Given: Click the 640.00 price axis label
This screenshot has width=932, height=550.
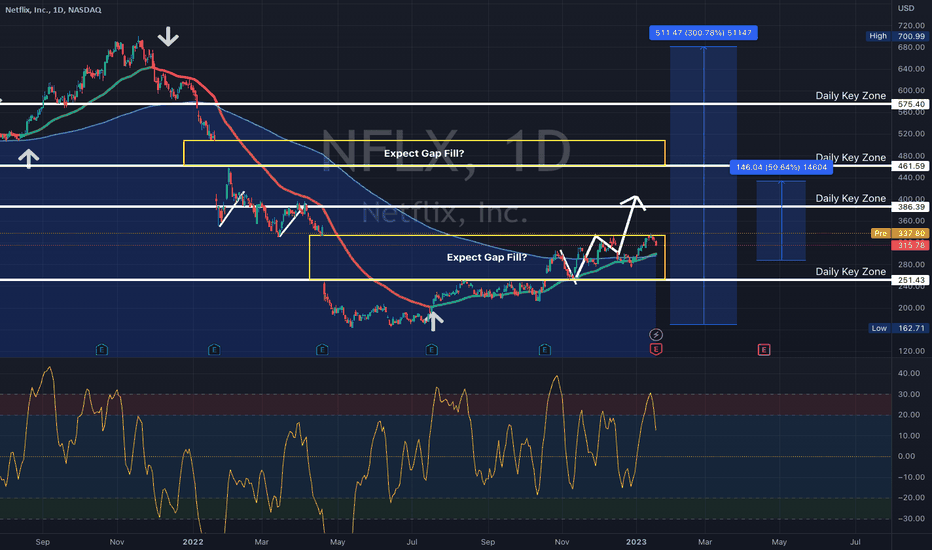Looking at the screenshot, I should (911, 69).
